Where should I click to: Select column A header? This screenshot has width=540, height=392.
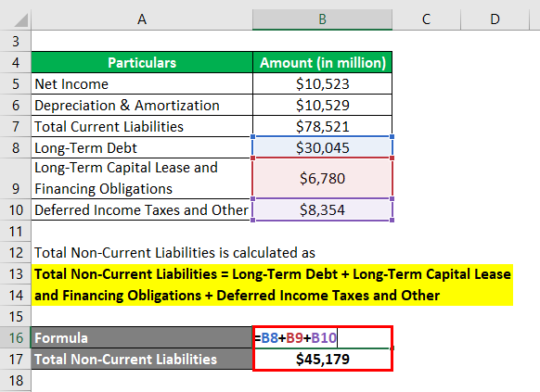142,19
